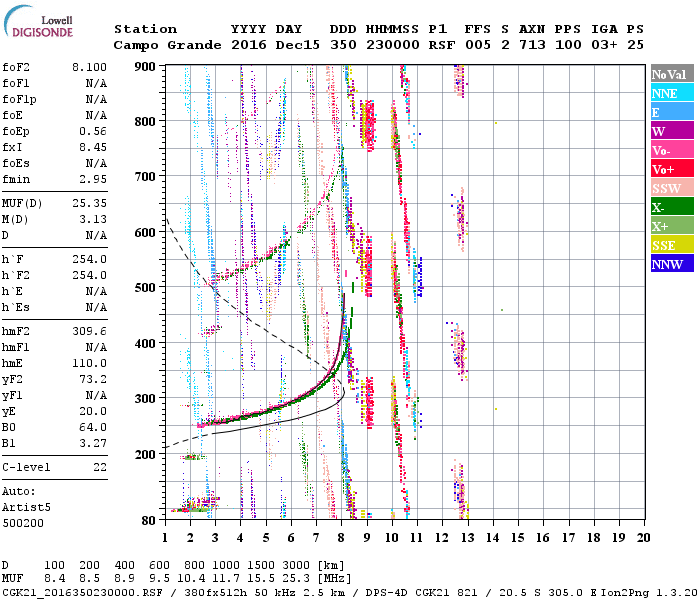Pick the SSW legend swatch
700x600 pixels.
[672, 188]
